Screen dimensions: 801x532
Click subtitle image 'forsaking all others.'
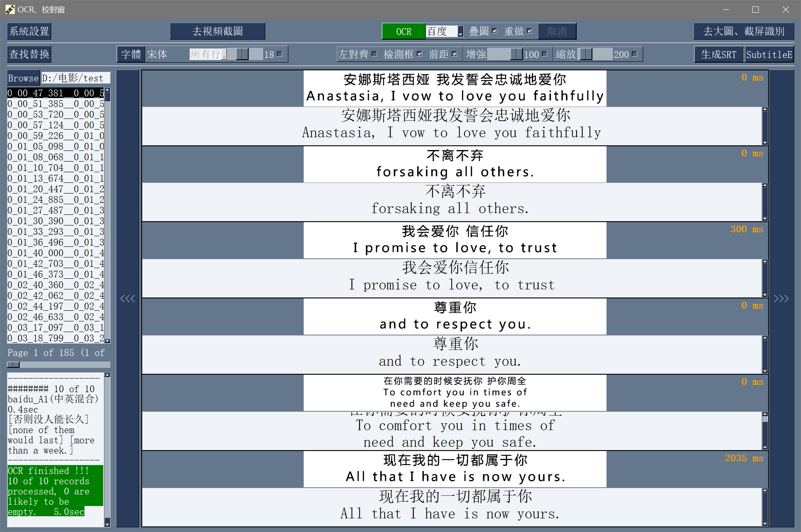coord(455,164)
